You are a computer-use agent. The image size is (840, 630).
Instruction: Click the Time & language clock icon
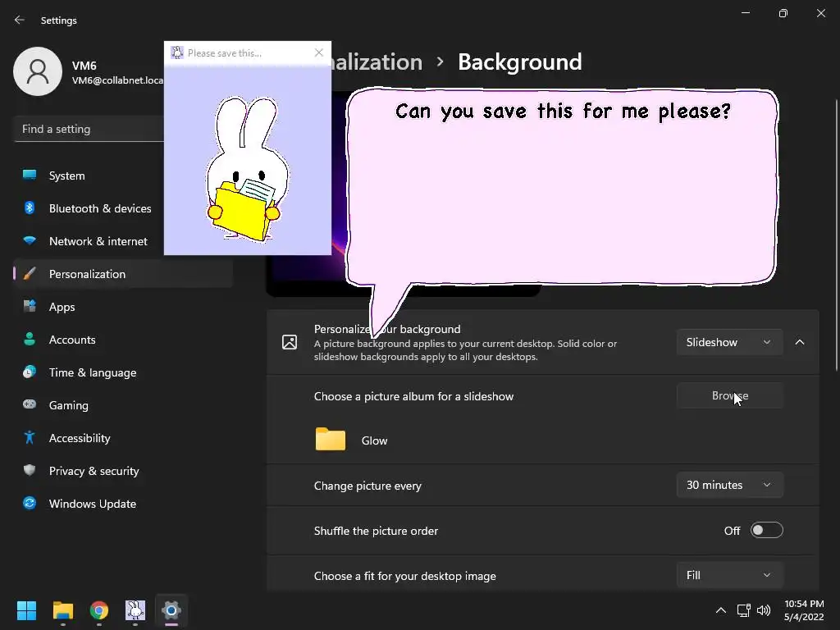[30, 372]
